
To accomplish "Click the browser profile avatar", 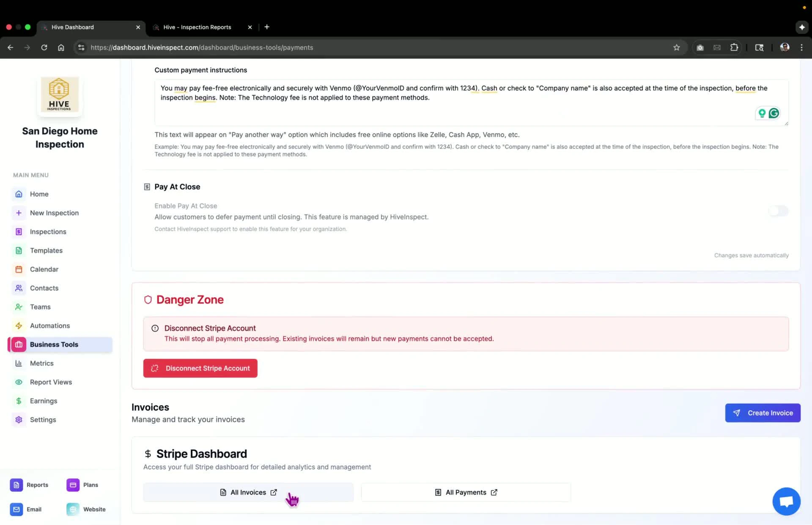I will [x=785, y=47].
